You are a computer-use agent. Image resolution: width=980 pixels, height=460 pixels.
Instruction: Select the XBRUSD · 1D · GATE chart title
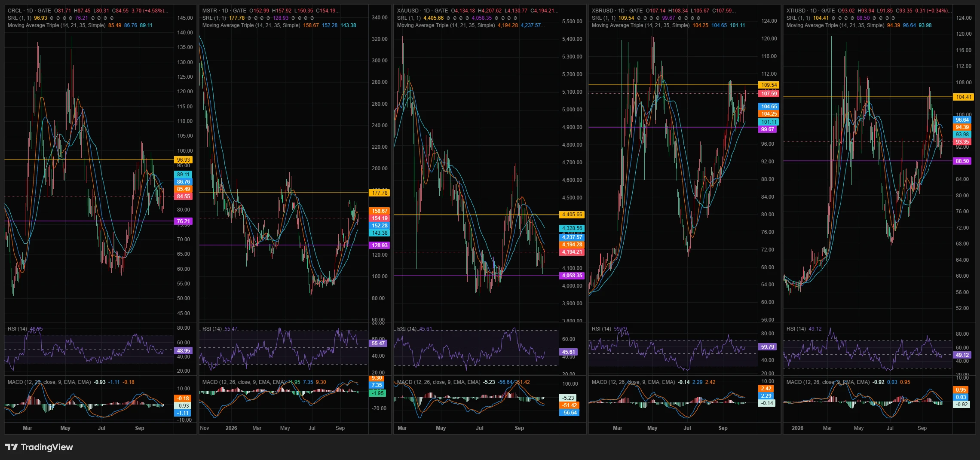[617, 11]
